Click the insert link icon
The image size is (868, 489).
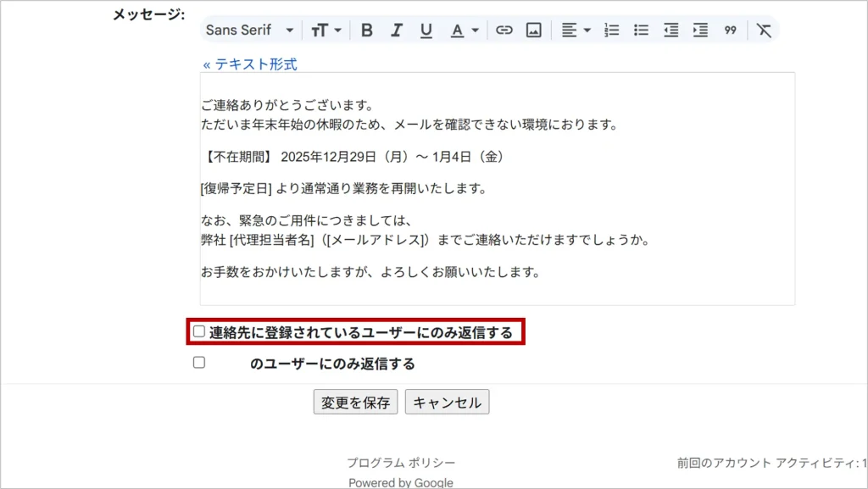pos(504,31)
